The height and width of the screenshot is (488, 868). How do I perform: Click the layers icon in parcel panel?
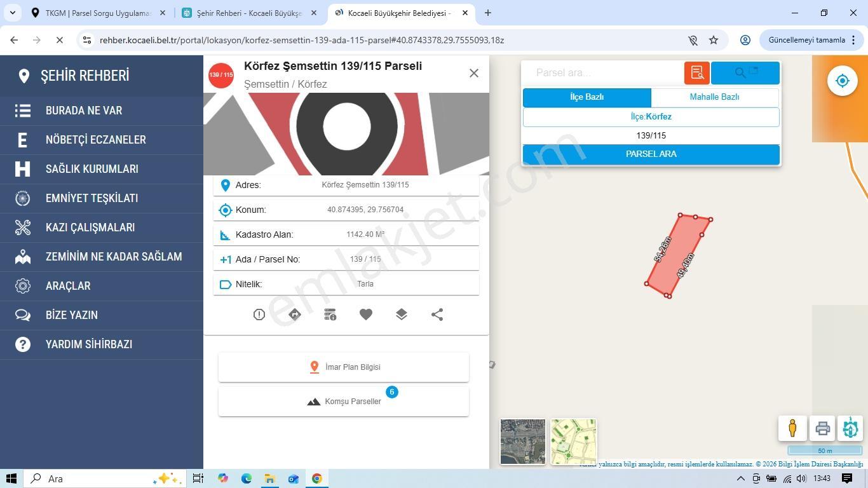(x=402, y=315)
